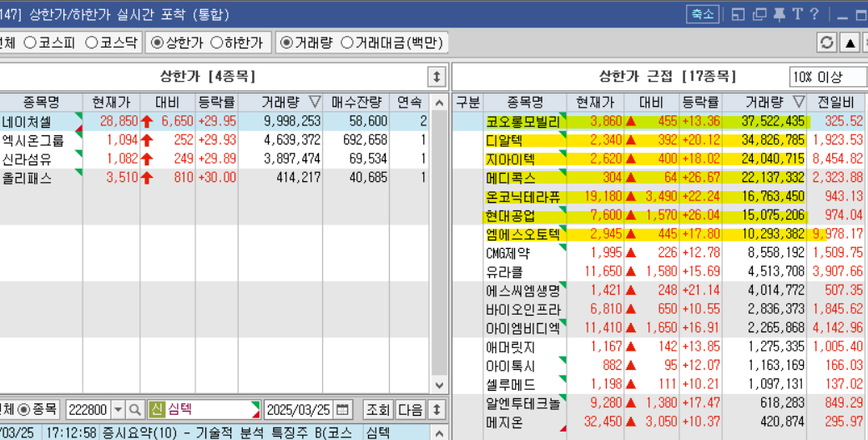Click the 연속 column header

[410, 102]
